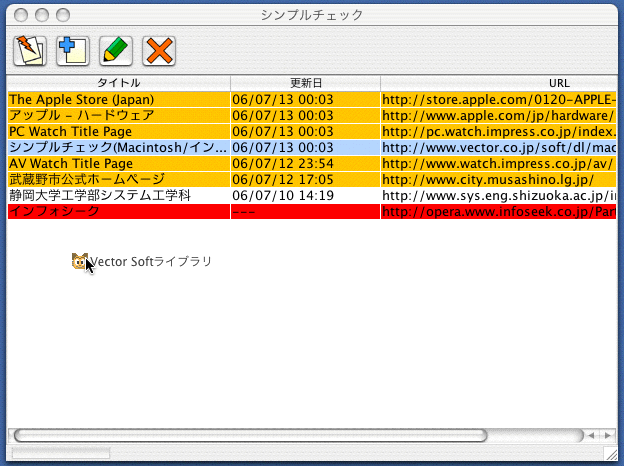Click the 06/07/12 23:54 date cell
This screenshot has height=466, width=624.
click(x=305, y=164)
